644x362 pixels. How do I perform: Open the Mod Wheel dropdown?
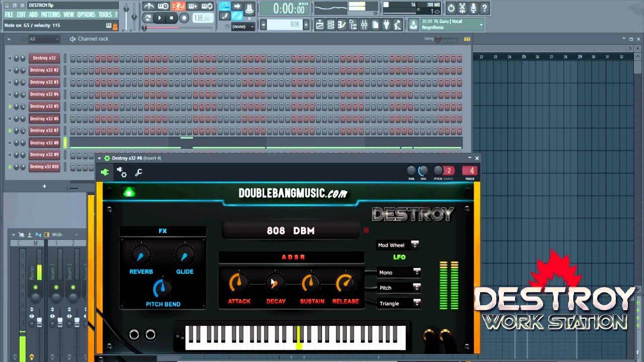[398, 245]
